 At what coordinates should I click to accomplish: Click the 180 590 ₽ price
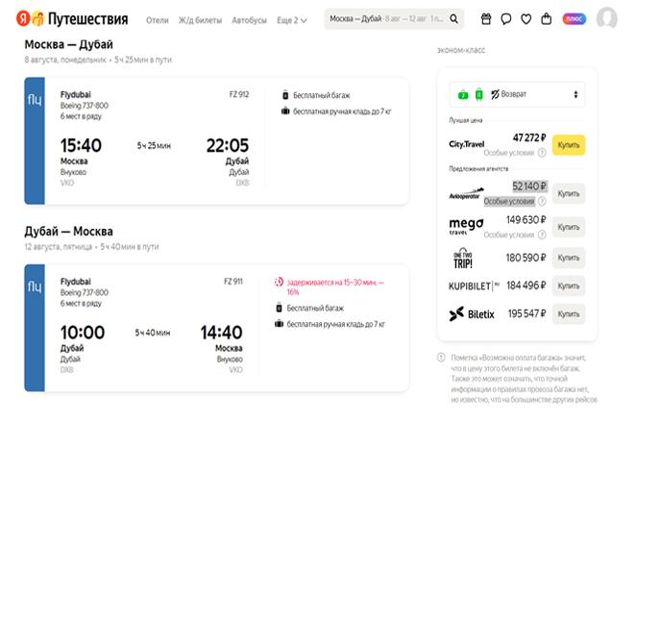point(526,258)
